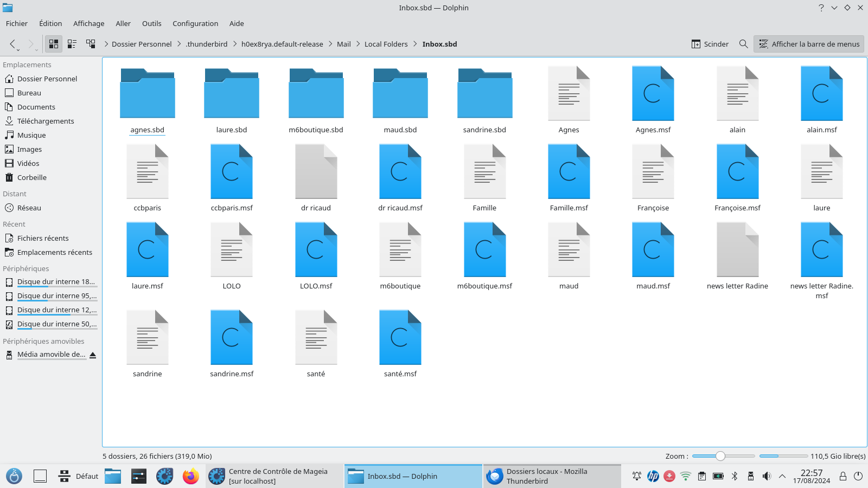Expand chevron before h0ex8rya.default-release breadcrumb
The height and width of the screenshot is (488, 868).
click(235, 44)
